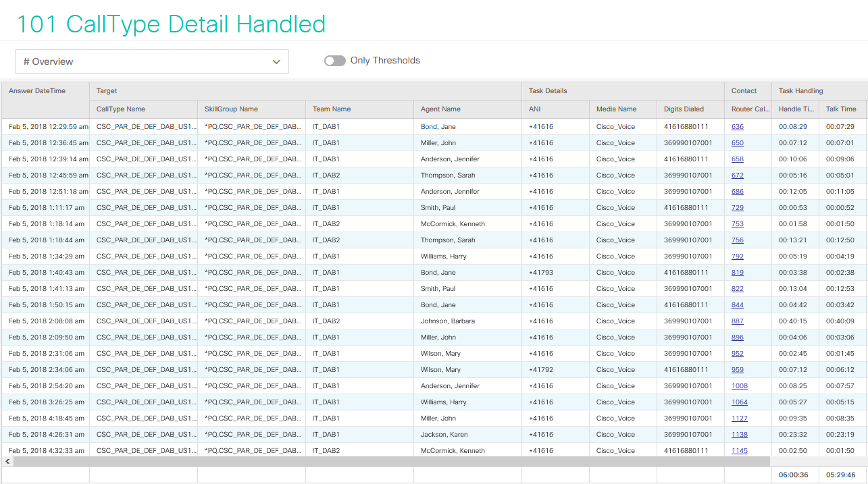Click the report title 101 CallType Detail Handled

point(171,24)
